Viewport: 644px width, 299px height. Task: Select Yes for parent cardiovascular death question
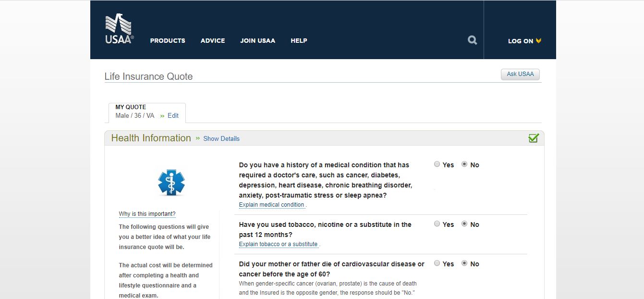click(437, 263)
